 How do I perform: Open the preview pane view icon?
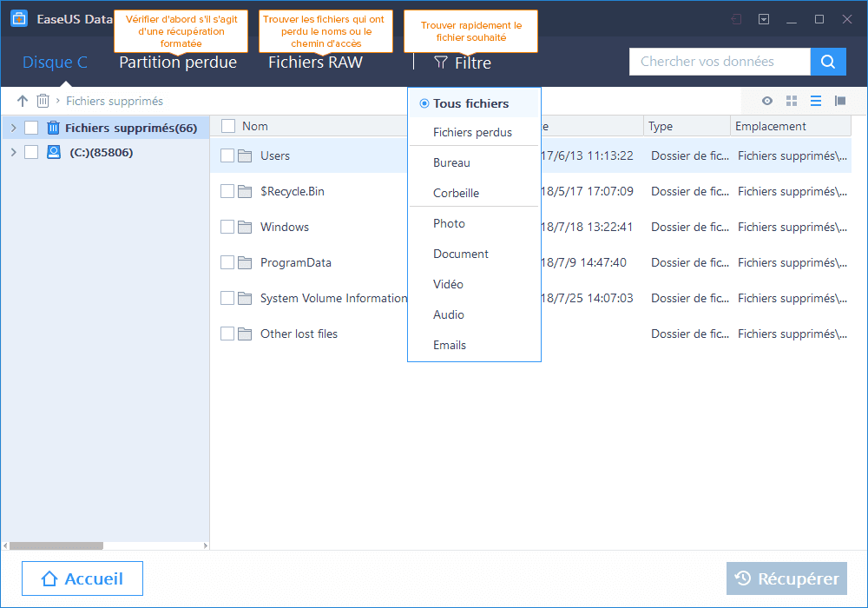(x=840, y=101)
